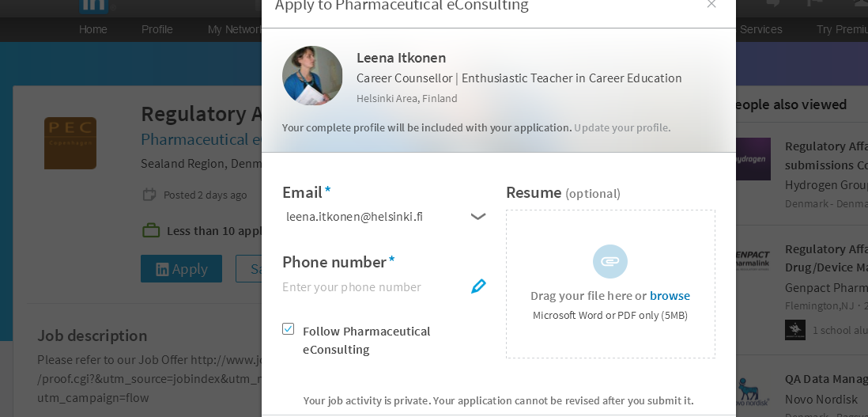
Task: Click the blue LinkedIn Apply button
Action: tap(181, 268)
